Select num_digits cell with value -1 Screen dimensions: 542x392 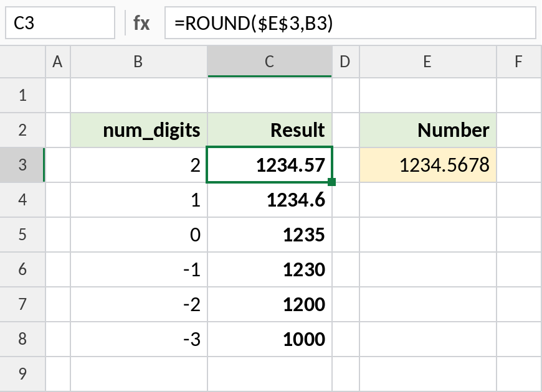tap(138, 269)
